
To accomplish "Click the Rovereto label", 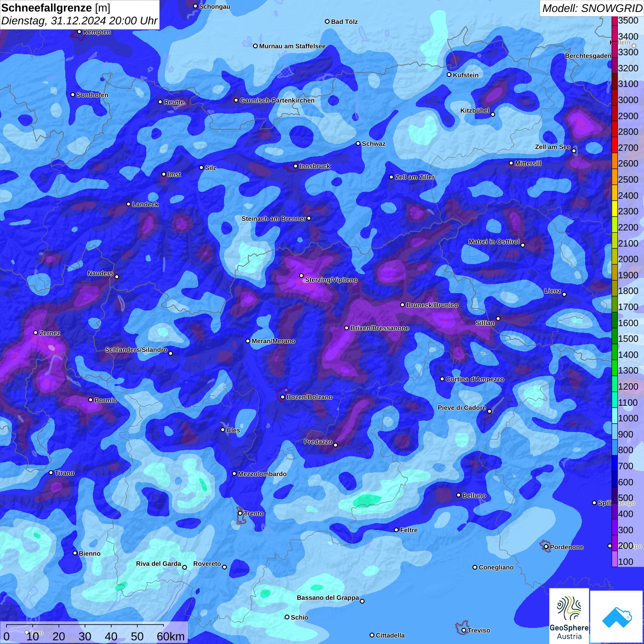I will [x=207, y=563].
